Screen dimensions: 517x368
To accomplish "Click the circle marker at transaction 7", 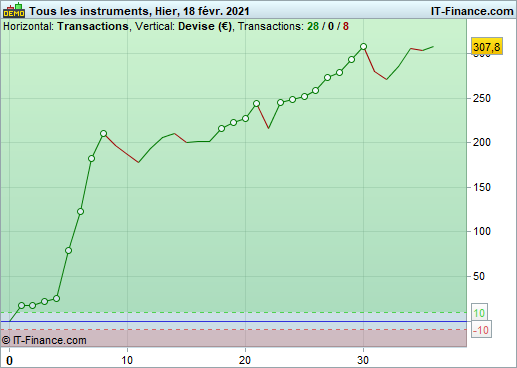I will [x=91, y=158].
